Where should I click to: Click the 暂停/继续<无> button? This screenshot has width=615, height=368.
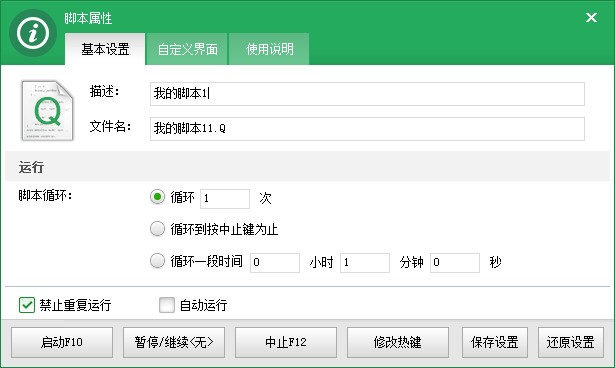(174, 342)
